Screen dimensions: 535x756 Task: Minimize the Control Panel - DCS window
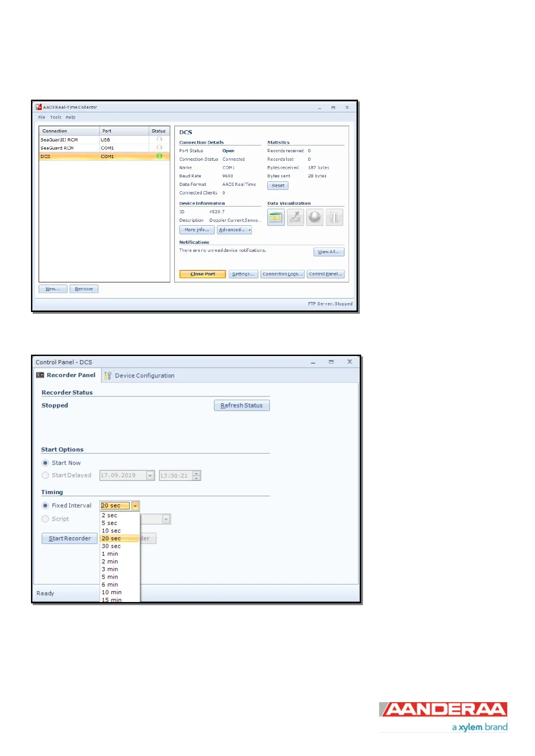(x=313, y=362)
